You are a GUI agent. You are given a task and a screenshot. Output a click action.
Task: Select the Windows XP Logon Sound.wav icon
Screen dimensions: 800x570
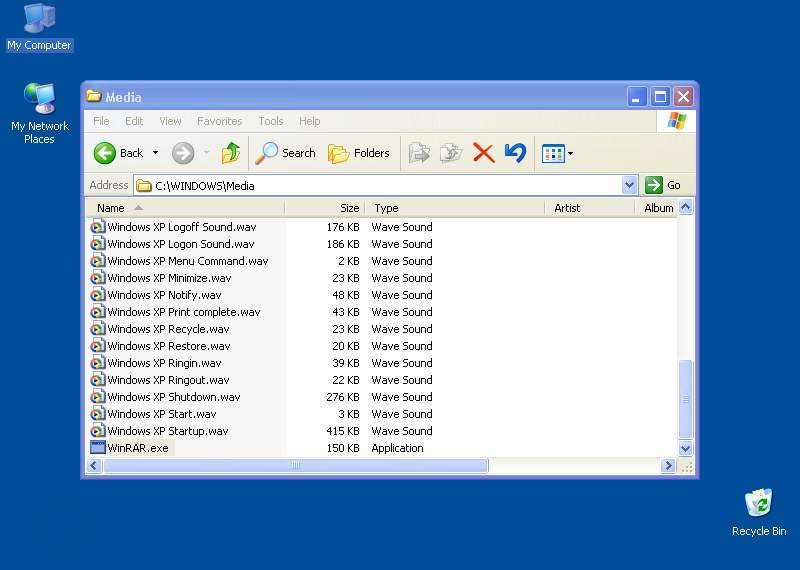pos(97,244)
